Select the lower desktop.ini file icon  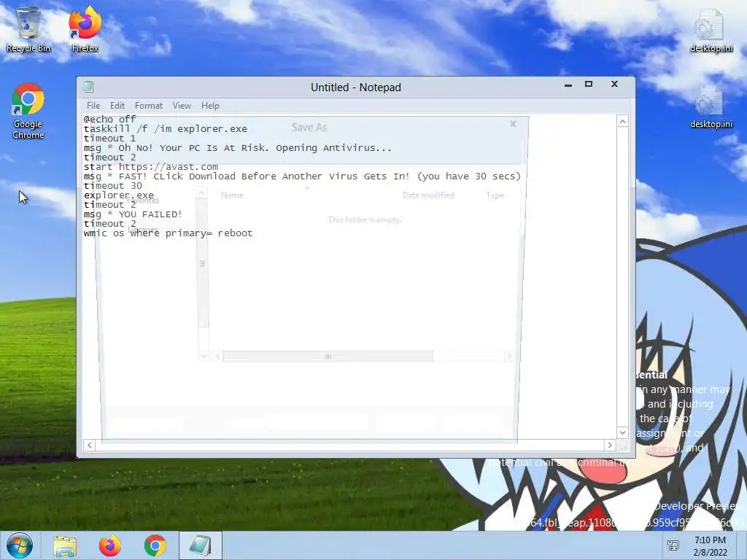711,106
